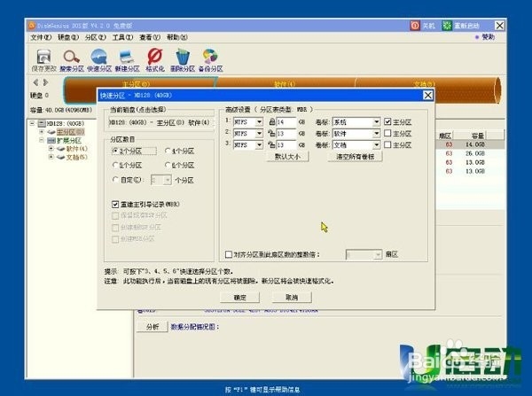This screenshot has width=532, height=396.
Task: Click the next disk right arrow
Action: (45, 82)
